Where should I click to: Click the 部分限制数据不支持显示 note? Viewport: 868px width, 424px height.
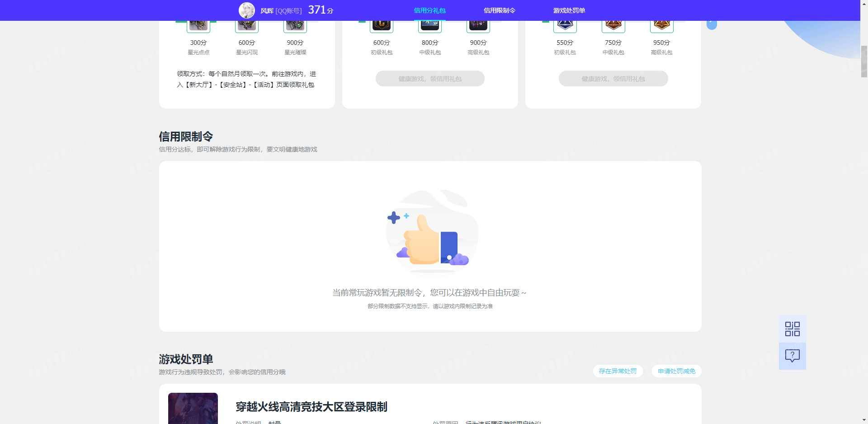(x=430, y=306)
